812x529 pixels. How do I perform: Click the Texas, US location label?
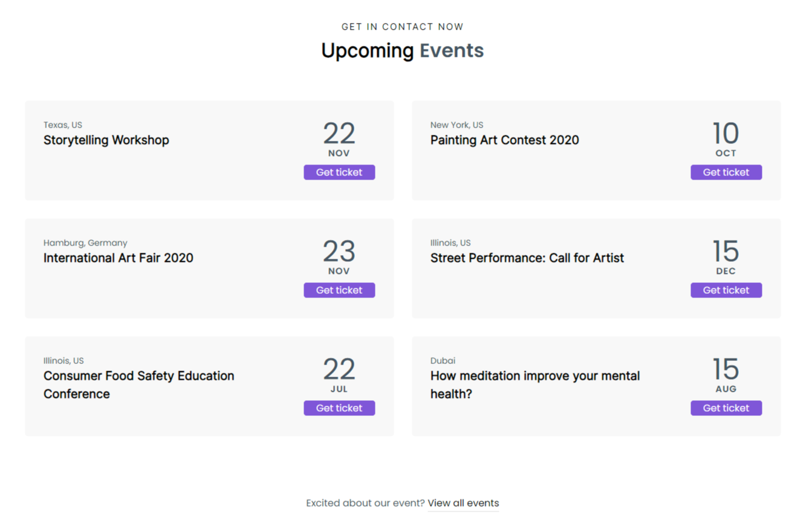coord(62,125)
